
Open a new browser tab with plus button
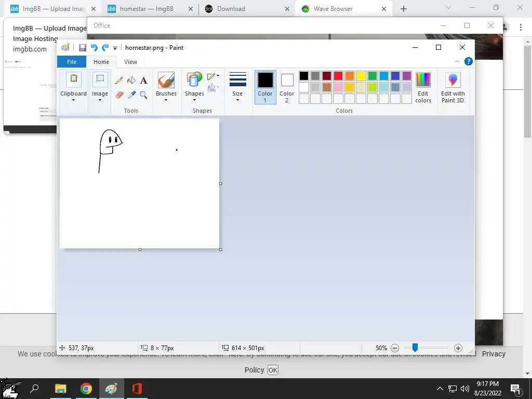coord(403,9)
